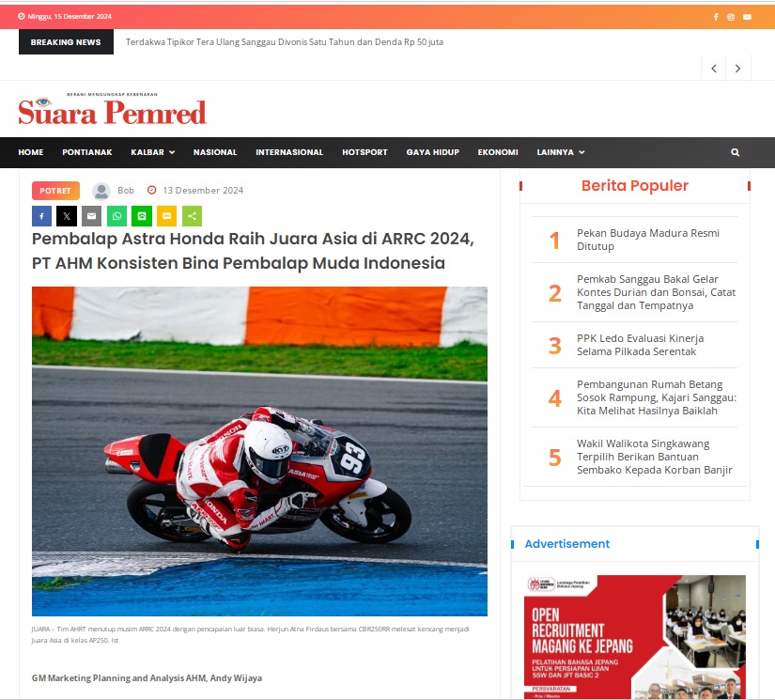
Task: Go to Home menu item
Action: click(x=31, y=152)
